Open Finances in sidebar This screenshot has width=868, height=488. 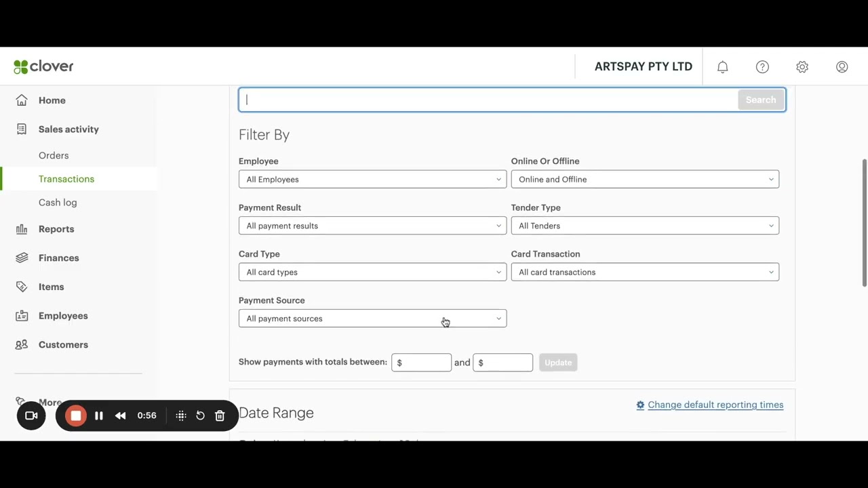point(59,258)
